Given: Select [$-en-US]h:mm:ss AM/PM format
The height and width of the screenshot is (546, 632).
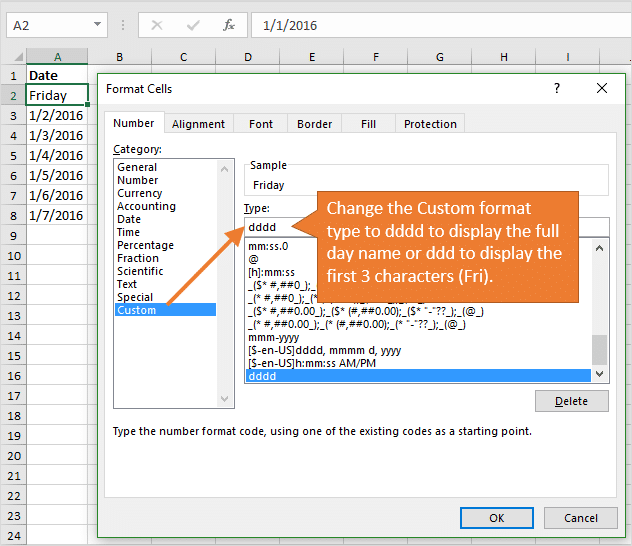Looking at the screenshot, I should (312, 363).
